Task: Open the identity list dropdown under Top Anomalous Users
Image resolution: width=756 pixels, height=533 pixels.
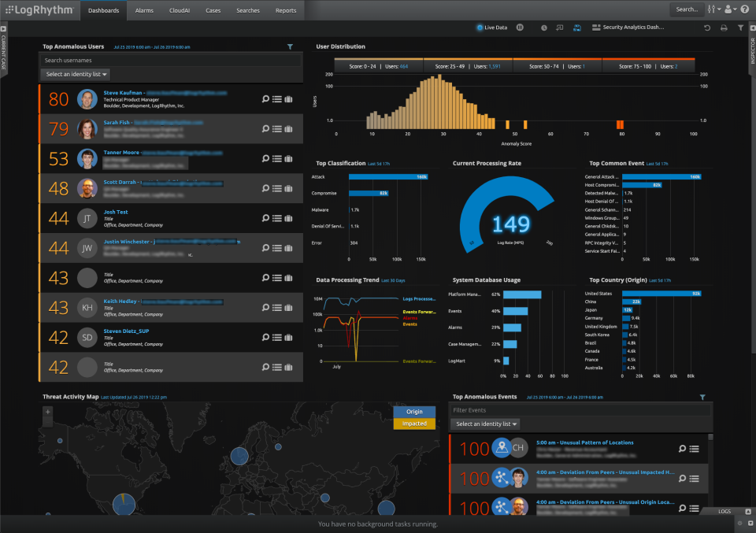Action: (x=76, y=74)
